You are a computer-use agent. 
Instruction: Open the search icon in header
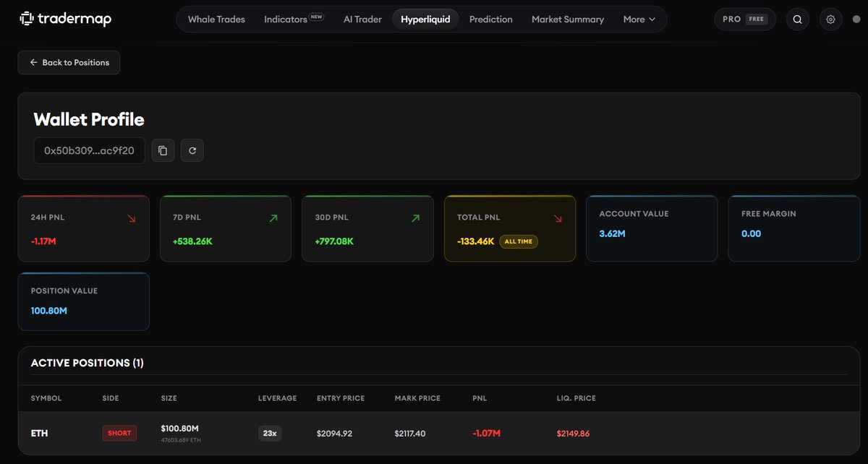click(797, 20)
